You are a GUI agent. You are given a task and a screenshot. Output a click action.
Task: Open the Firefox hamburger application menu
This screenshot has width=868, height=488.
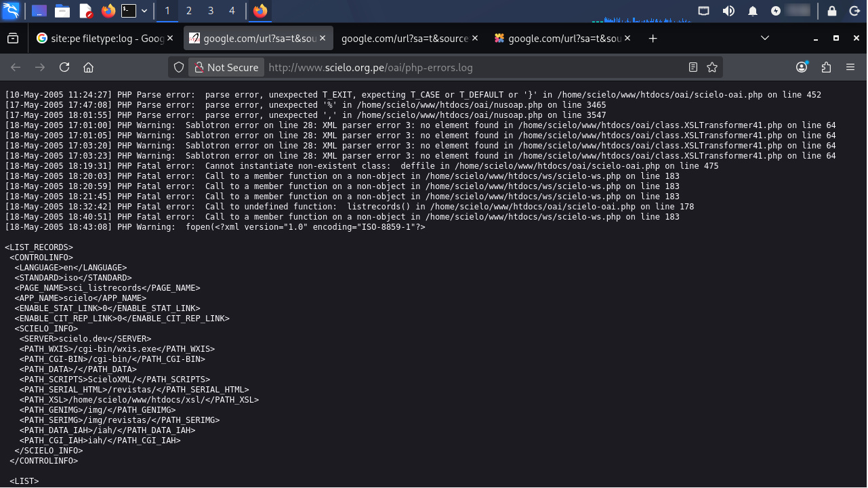point(850,67)
